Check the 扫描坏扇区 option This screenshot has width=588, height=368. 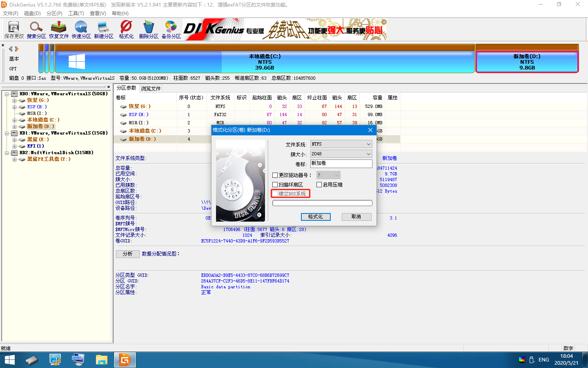(x=275, y=184)
